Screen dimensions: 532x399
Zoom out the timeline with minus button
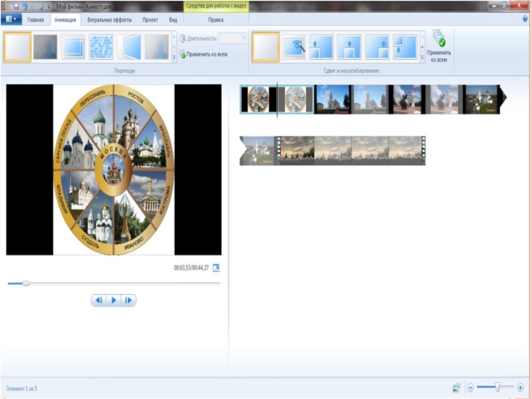click(x=470, y=387)
